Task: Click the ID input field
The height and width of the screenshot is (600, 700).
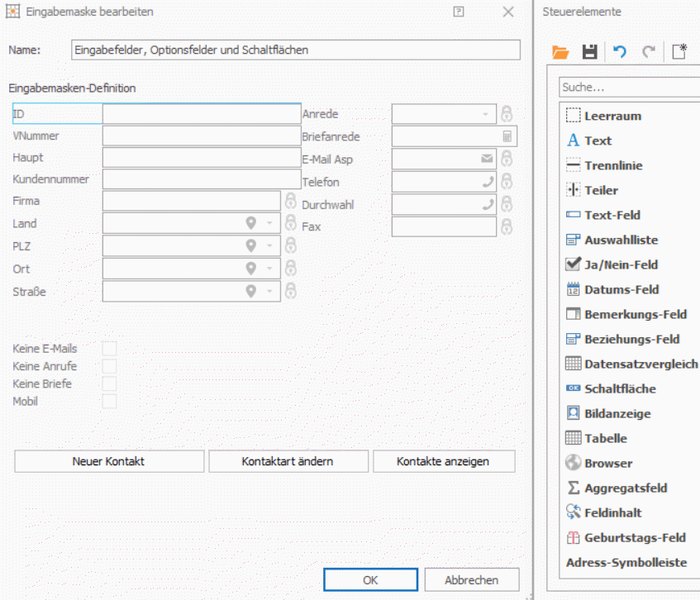Action: [x=202, y=114]
